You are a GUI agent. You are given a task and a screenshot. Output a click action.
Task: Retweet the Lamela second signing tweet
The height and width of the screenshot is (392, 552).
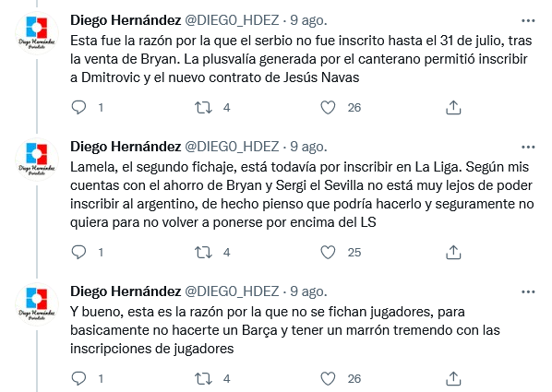204,253
